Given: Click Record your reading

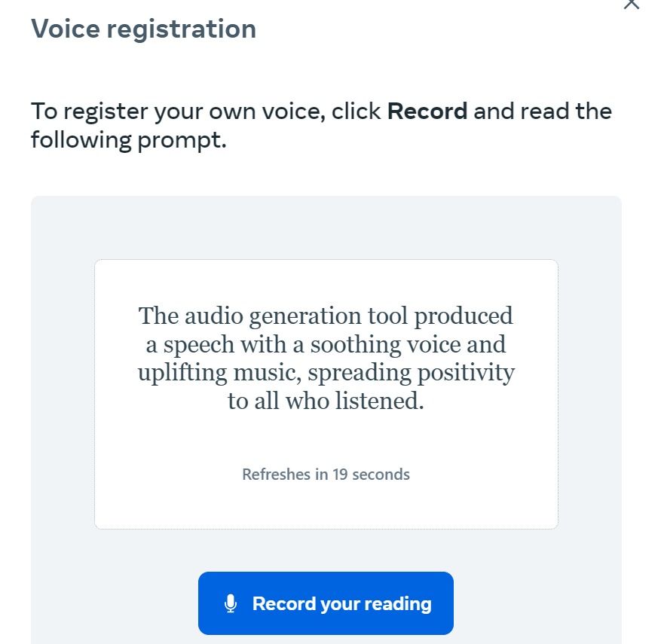Looking at the screenshot, I should tap(326, 603).
